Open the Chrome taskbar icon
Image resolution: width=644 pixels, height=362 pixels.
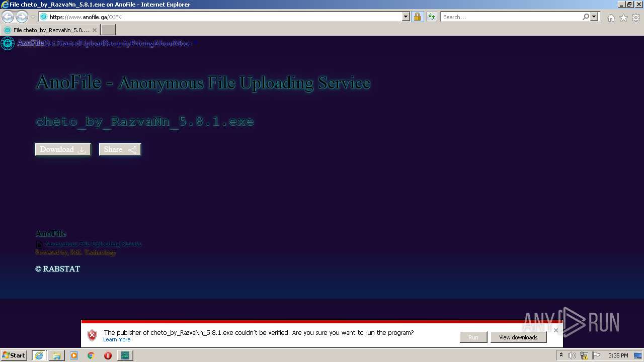pos(91,355)
